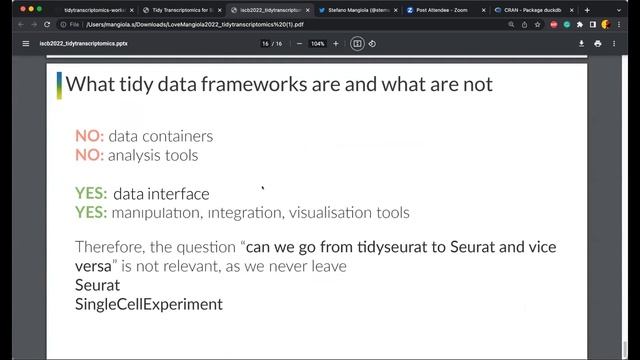Click the PDF vertical scrollbar thumb

[624, 349]
